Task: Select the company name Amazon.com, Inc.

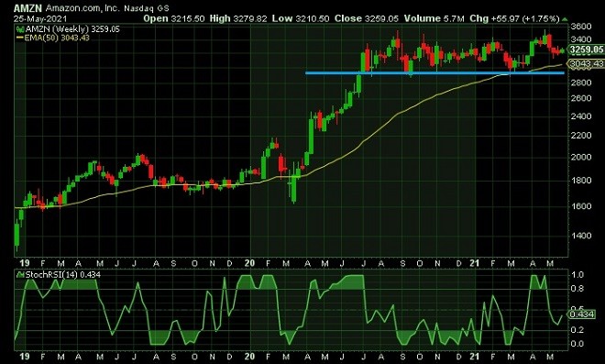Action: coord(82,8)
